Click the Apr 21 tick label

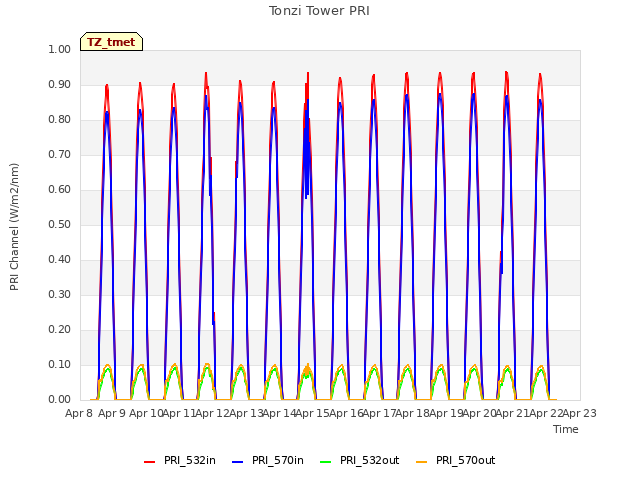click(x=513, y=413)
